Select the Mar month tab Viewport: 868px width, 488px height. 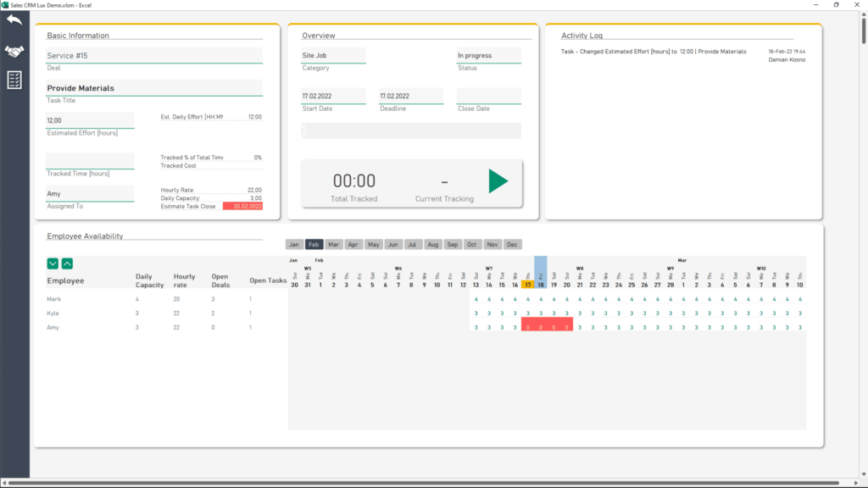pos(333,244)
